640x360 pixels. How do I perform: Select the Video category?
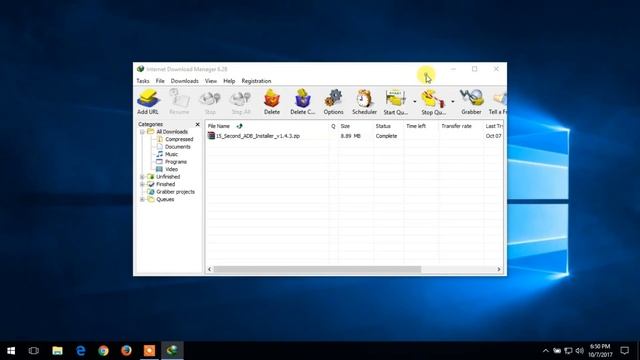coord(171,169)
